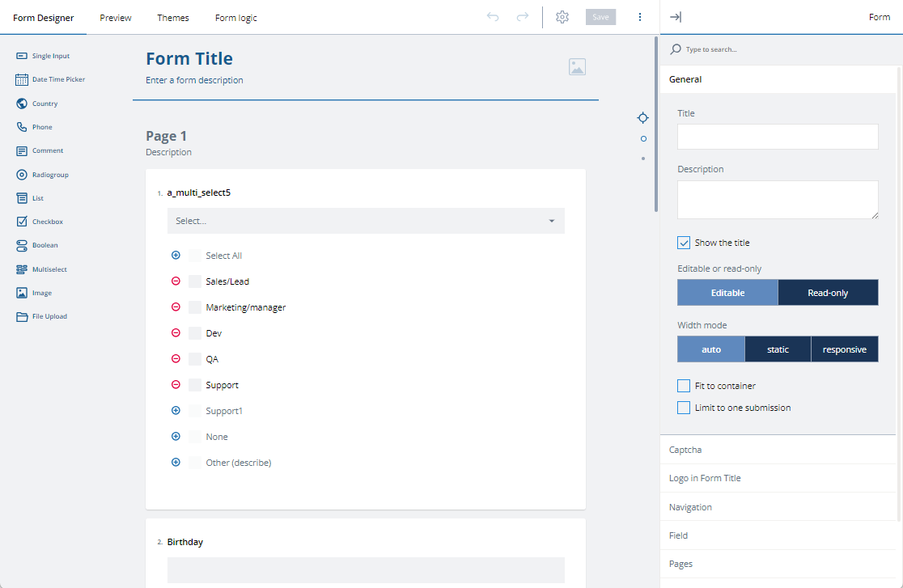Image resolution: width=903 pixels, height=588 pixels.
Task: Open the Form logic tab
Action: click(x=235, y=17)
